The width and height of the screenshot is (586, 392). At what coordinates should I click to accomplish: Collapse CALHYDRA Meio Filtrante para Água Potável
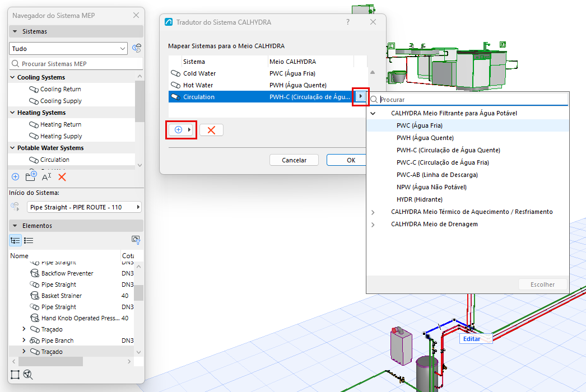[x=373, y=113]
